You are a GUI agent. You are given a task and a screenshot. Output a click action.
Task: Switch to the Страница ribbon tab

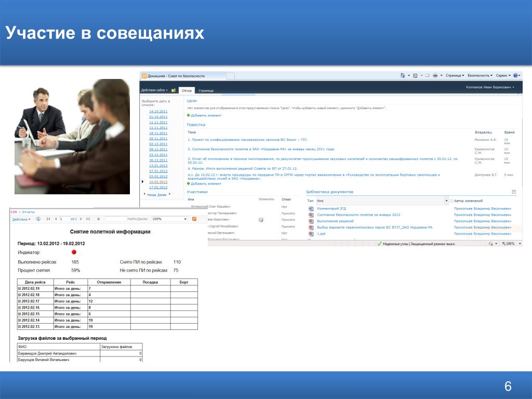(206, 91)
